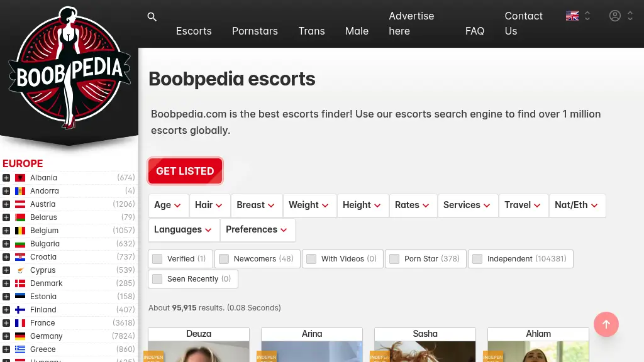Enable the Verified checkbox
Screen dimensions: 644x362
click(x=157, y=259)
